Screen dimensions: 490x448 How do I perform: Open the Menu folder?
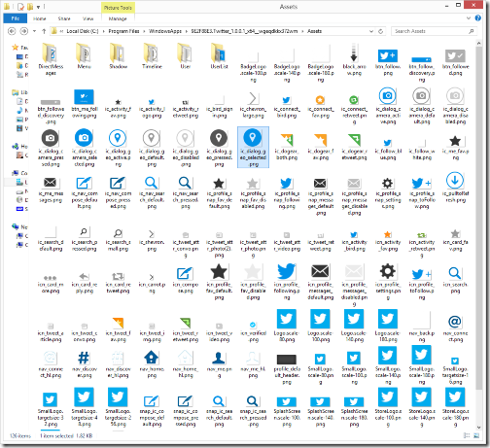pos(84,56)
